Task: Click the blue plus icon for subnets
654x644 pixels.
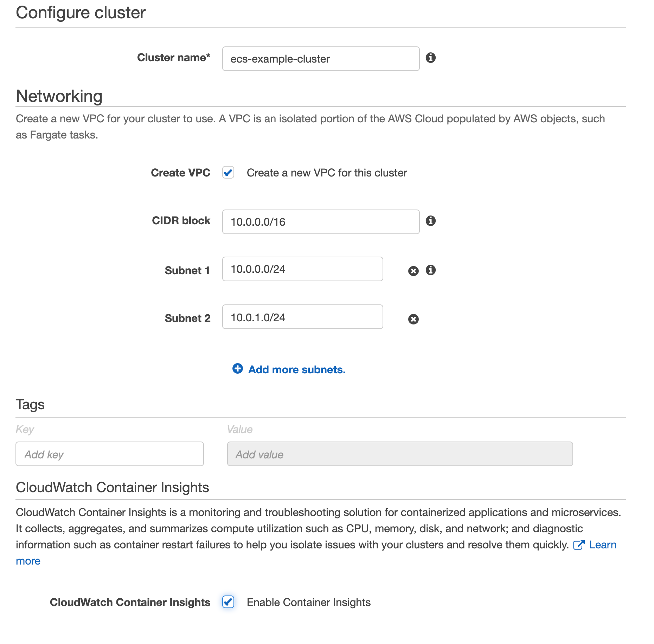Action: [238, 368]
